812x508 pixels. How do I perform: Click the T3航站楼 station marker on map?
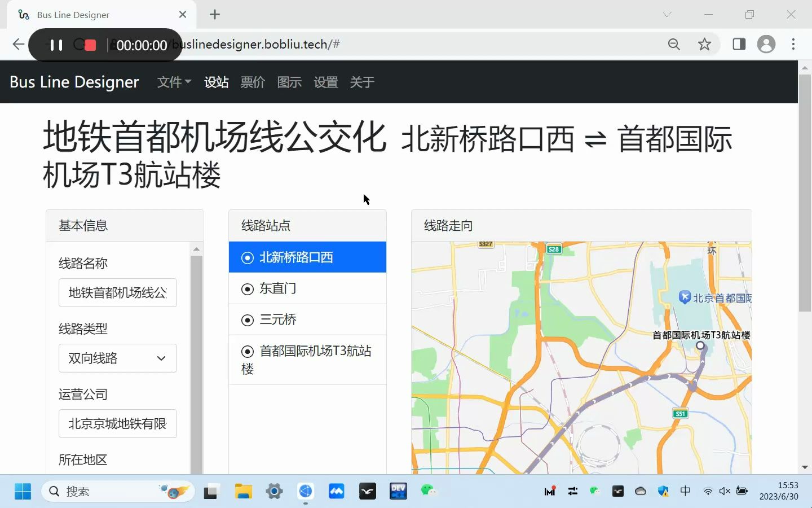(x=700, y=345)
